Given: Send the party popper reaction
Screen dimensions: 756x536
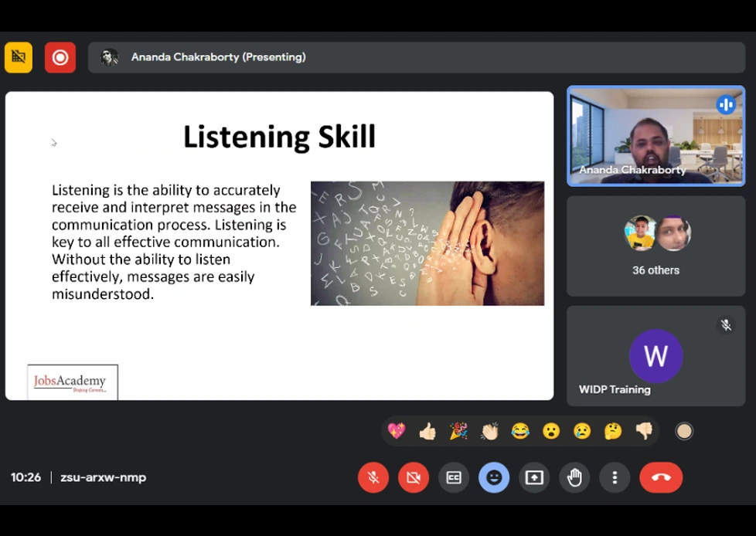Looking at the screenshot, I should [458, 430].
